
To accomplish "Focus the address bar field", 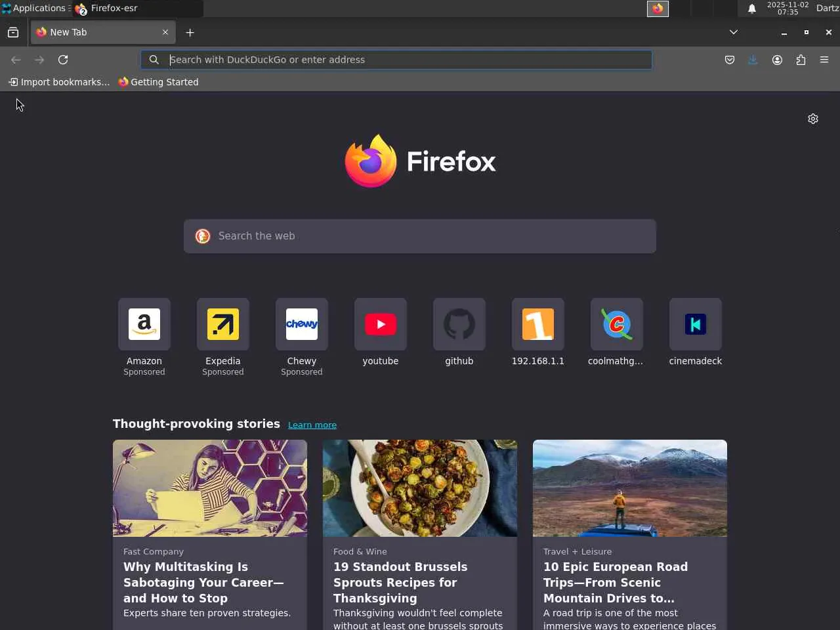I will click(x=396, y=60).
